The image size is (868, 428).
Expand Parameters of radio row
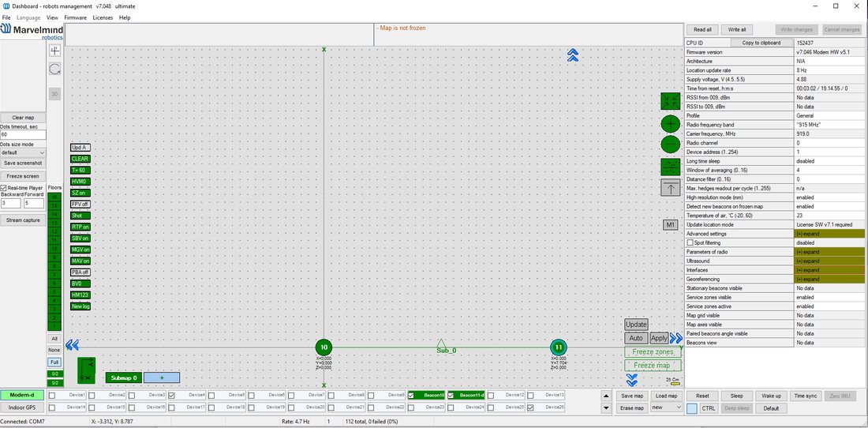[x=829, y=252]
